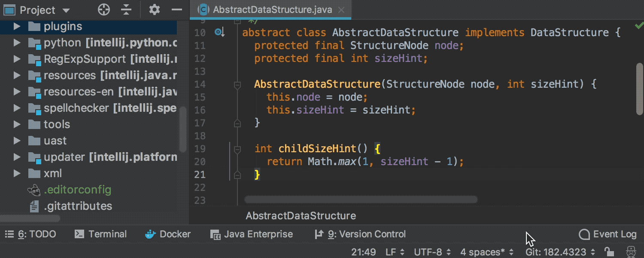The height and width of the screenshot is (258, 644).
Task: Expand the python module tree node
Action: pyautogui.click(x=17, y=42)
